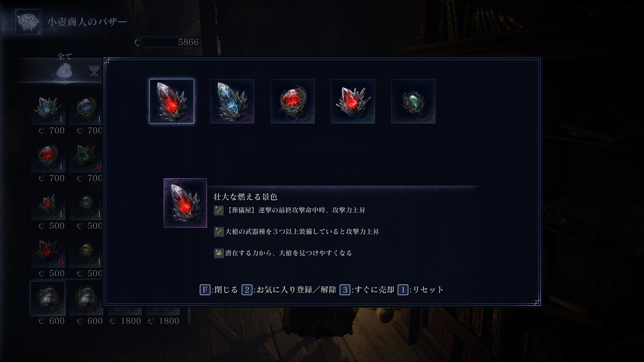Click お気に入り登録／解除 favorite prompt
Screen dimensions: 644x362
289,290
